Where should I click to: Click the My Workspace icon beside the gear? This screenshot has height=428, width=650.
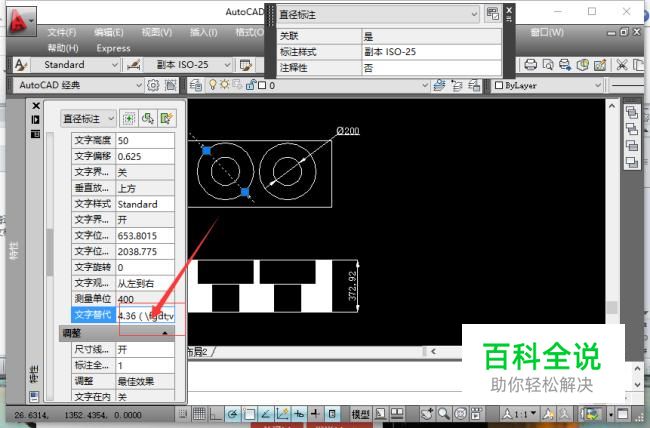(x=170, y=85)
